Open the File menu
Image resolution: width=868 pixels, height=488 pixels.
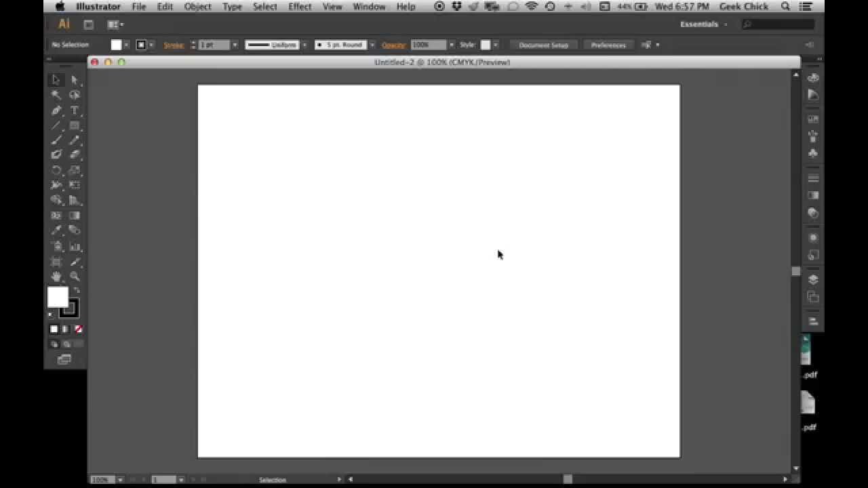[x=139, y=7]
